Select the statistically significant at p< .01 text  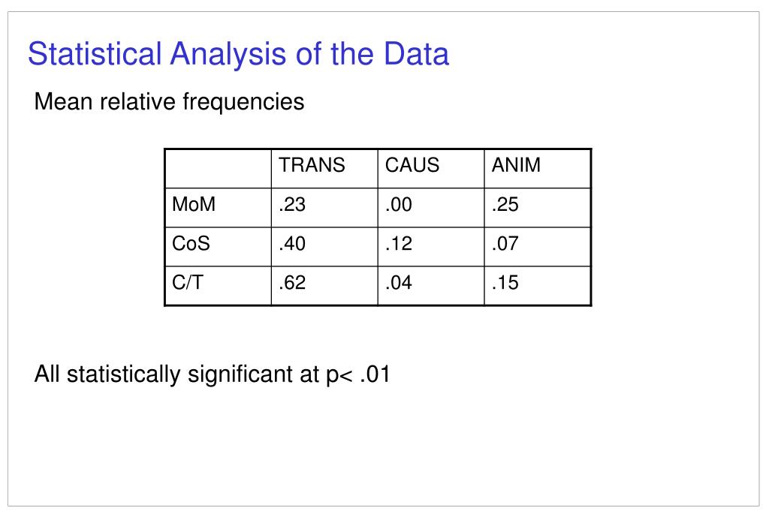point(228,374)
